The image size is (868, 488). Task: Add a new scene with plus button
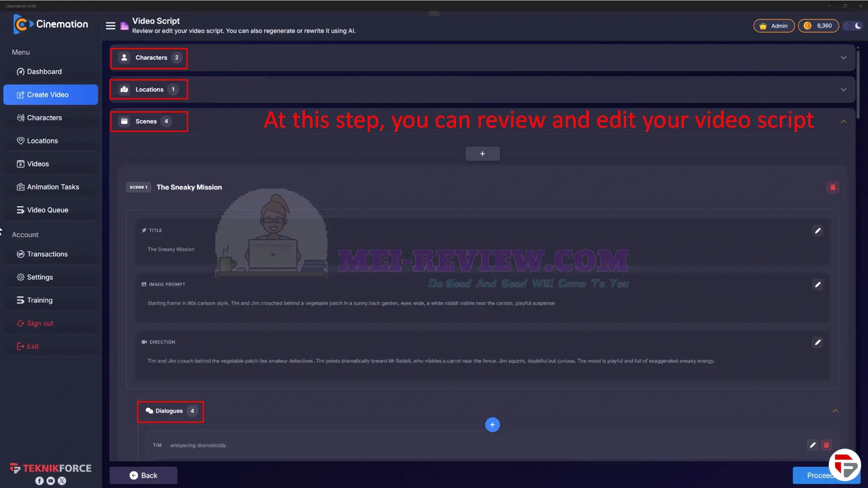click(x=483, y=154)
